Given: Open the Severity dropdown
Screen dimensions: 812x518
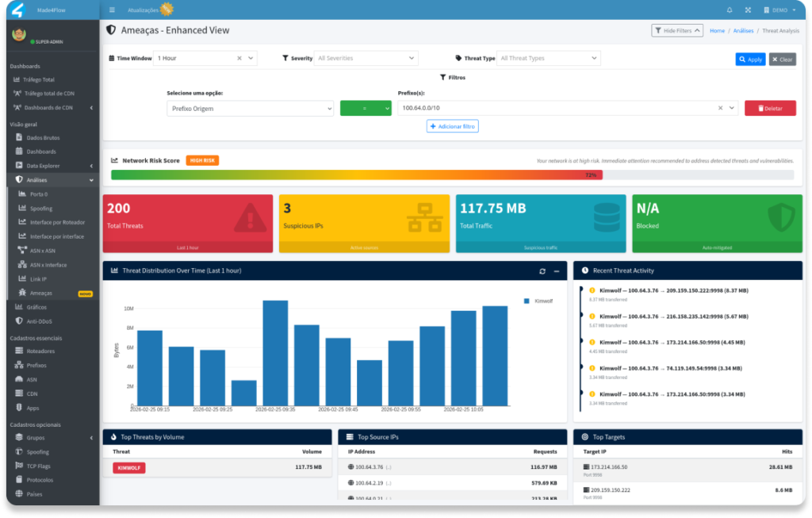Looking at the screenshot, I should (366, 58).
